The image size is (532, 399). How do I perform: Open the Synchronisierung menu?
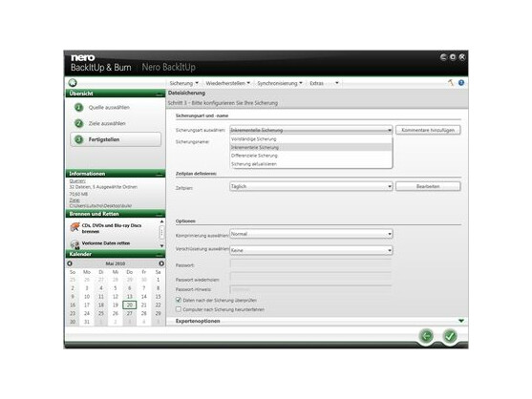280,83
